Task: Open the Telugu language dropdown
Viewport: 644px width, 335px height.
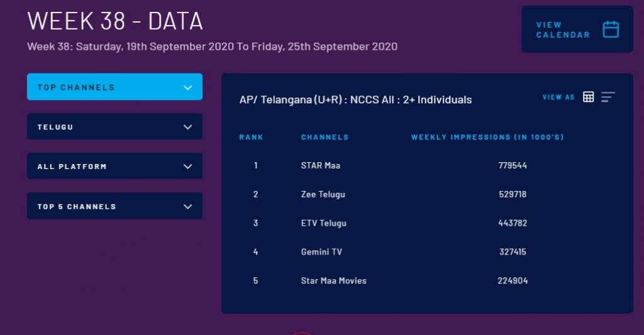Action: tap(114, 127)
